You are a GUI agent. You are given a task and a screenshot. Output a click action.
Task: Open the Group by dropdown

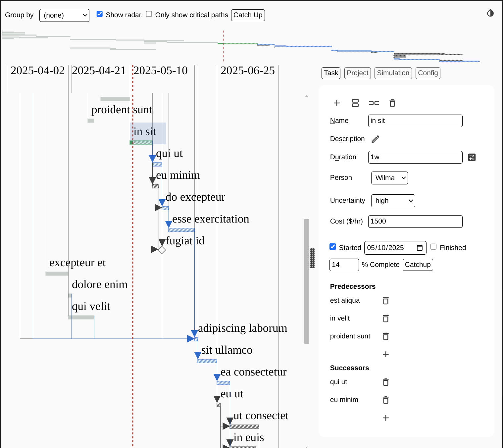point(64,15)
